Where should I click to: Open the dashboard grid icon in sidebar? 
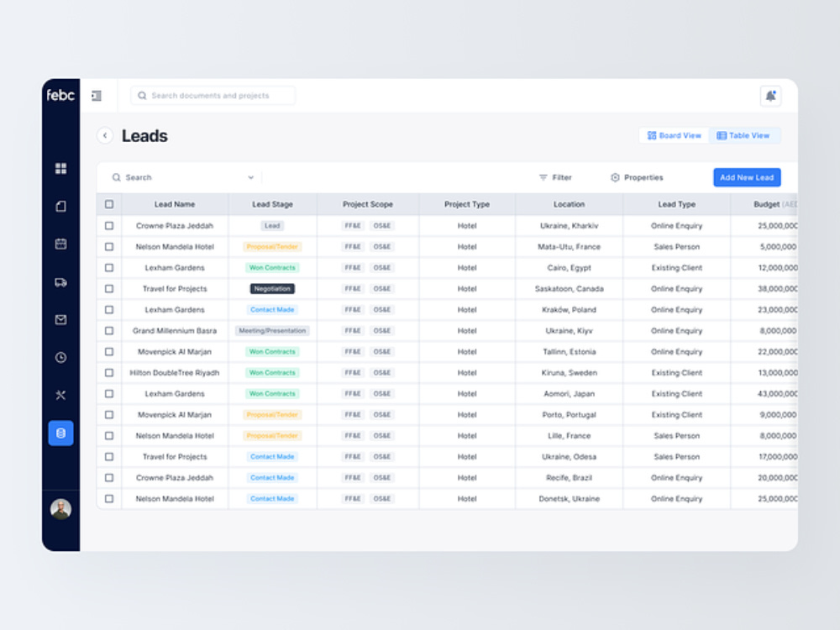[x=60, y=169]
